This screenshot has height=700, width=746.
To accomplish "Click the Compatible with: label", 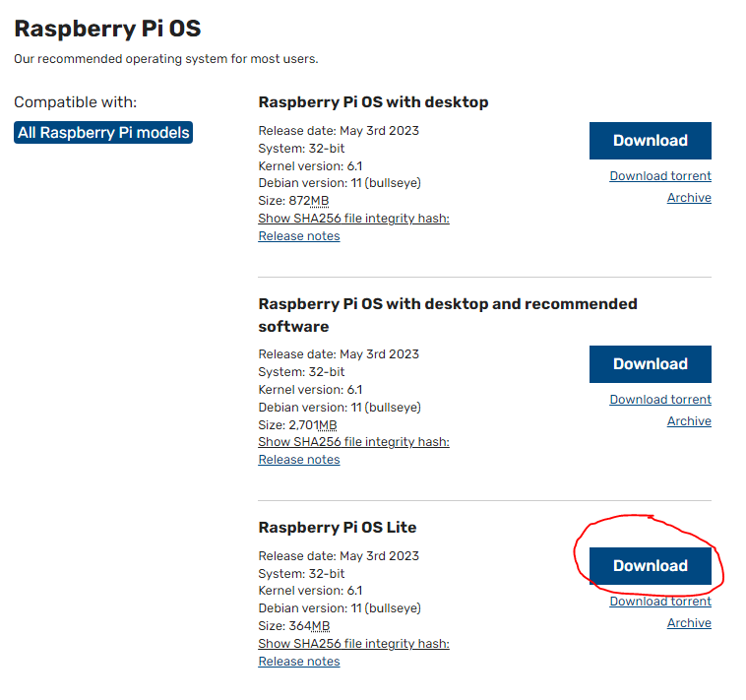I will pyautogui.click(x=75, y=102).
